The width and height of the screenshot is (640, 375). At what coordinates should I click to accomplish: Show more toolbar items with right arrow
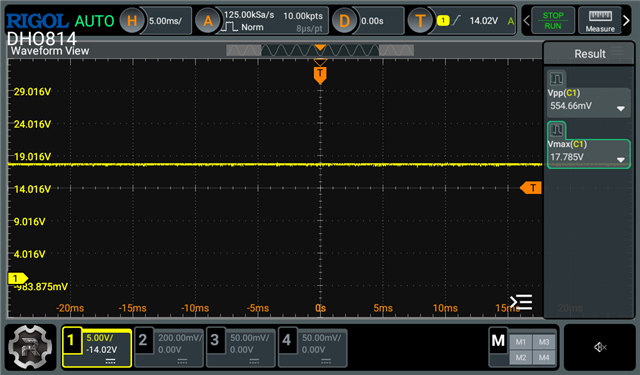click(x=626, y=20)
